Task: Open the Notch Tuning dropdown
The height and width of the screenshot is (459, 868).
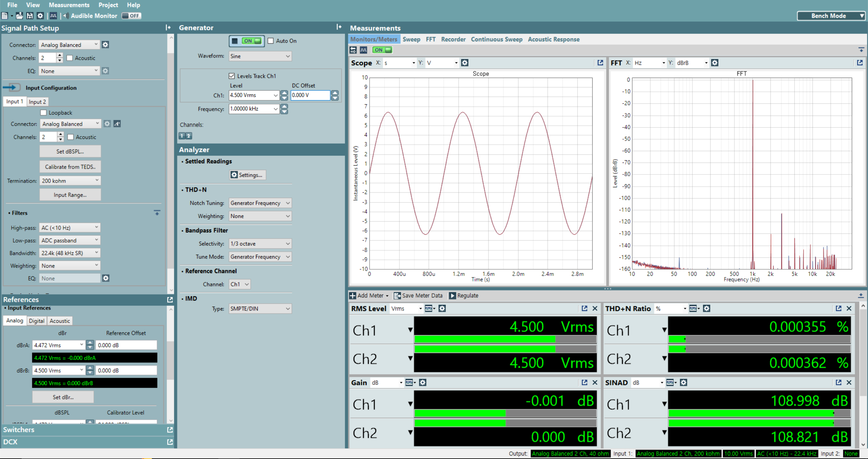Action: pos(260,203)
